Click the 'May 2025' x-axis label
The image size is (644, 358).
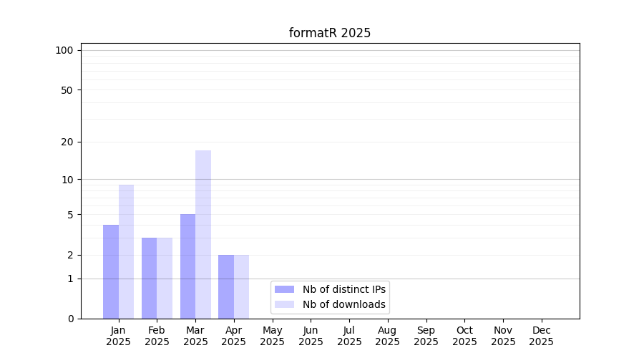coord(272,336)
